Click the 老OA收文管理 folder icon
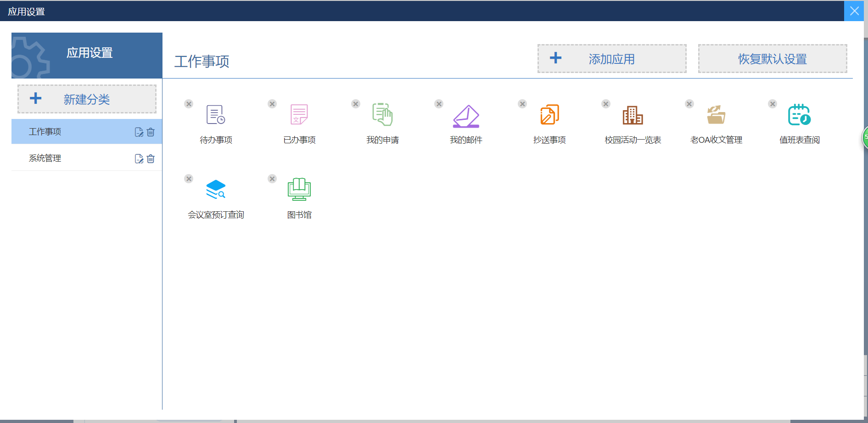The width and height of the screenshot is (868, 423). (716, 115)
